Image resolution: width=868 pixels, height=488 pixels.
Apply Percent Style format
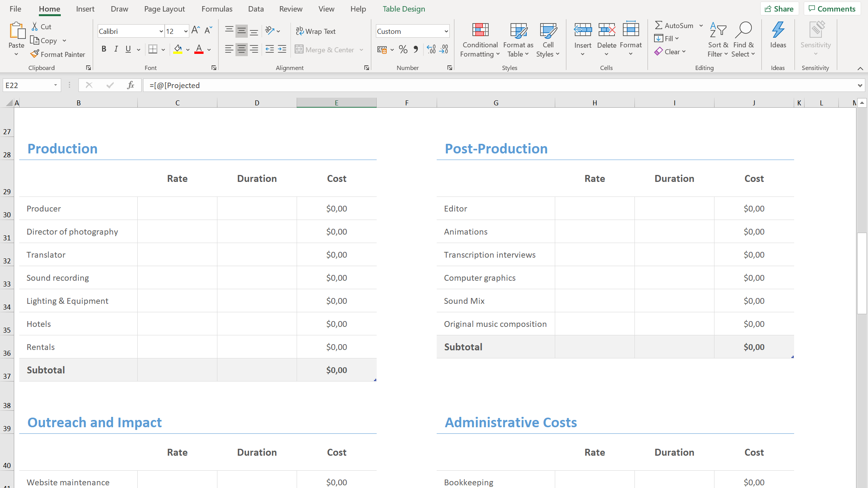403,49
